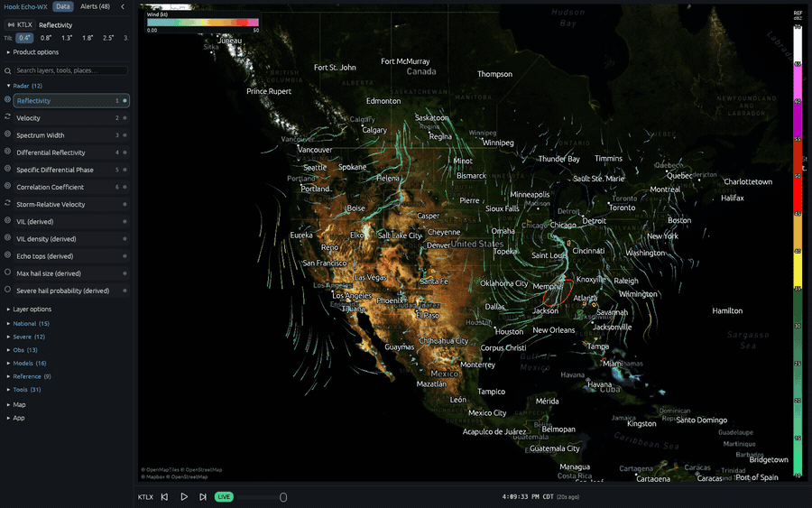Expand the Severe (12) group
Image resolution: width=812 pixels, height=508 pixels.
[x=26, y=337]
